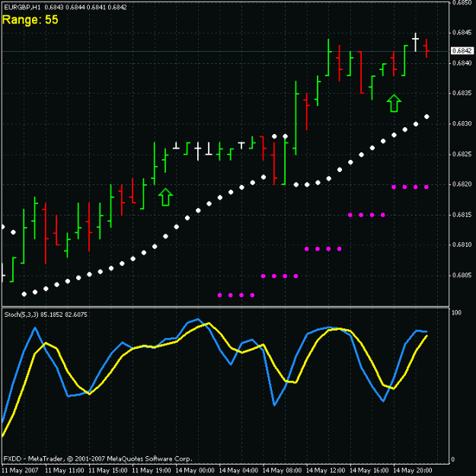Select the yellow "Range: 55" label
The image size is (476, 476).
30,20
